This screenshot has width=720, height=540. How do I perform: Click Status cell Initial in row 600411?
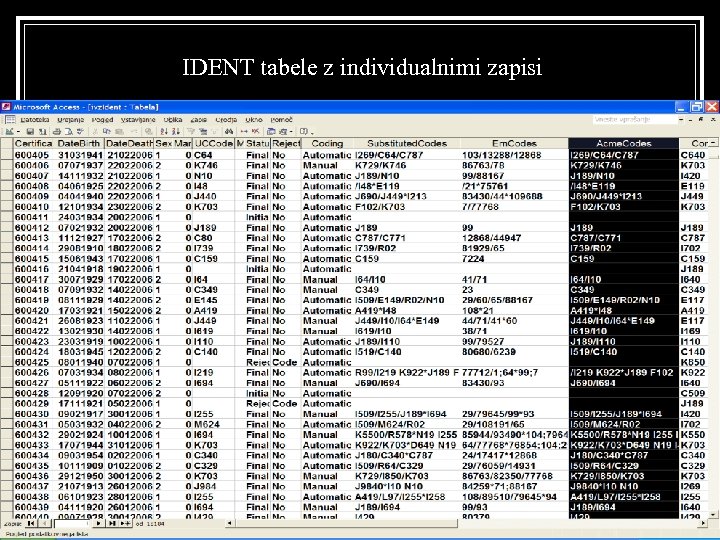coord(257,217)
